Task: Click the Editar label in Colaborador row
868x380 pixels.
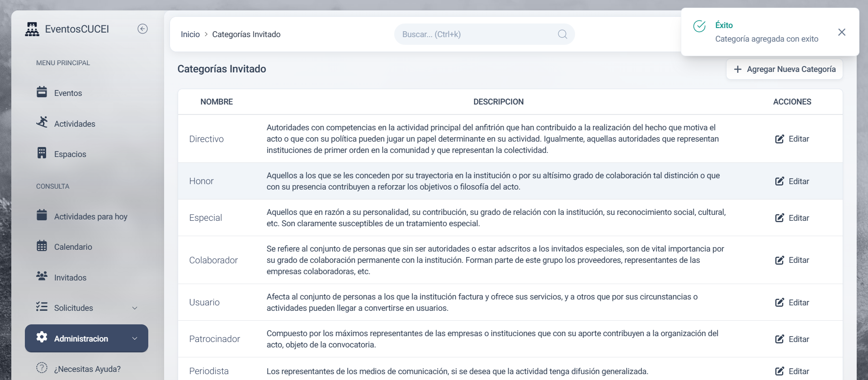Action: tap(799, 260)
